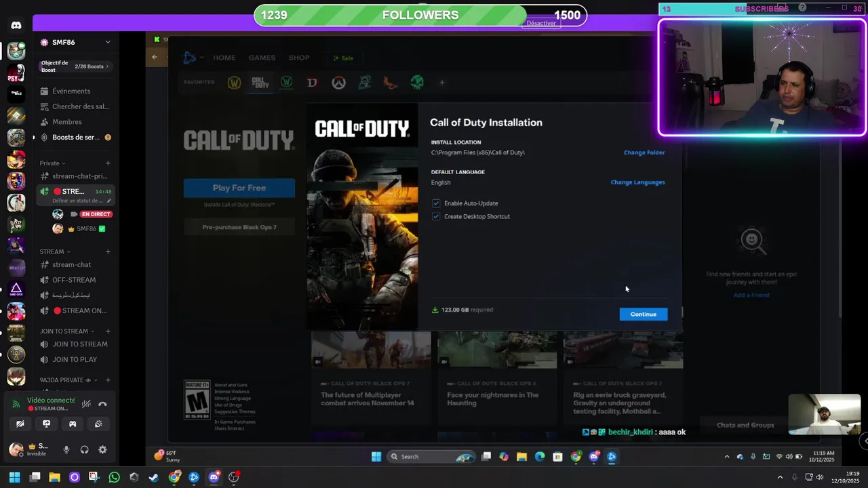Open the GAMES tab in Battle.net
The height and width of the screenshot is (488, 868).
pyautogui.click(x=262, y=58)
